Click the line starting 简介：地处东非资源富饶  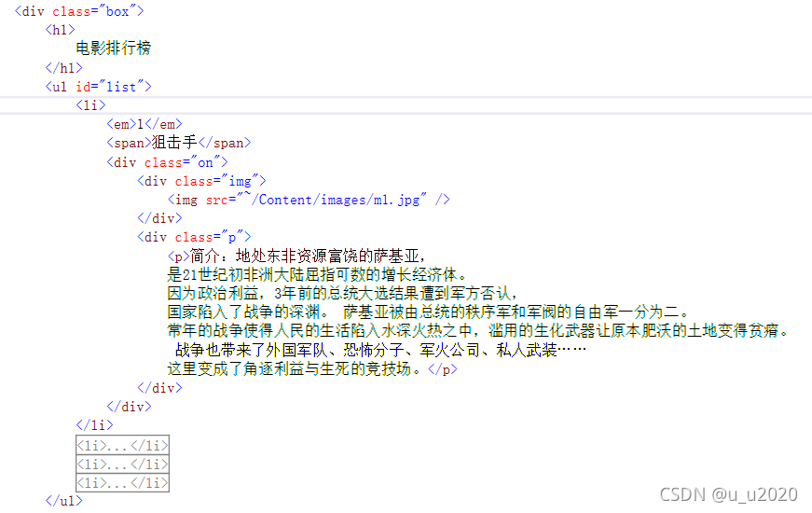pos(297,256)
